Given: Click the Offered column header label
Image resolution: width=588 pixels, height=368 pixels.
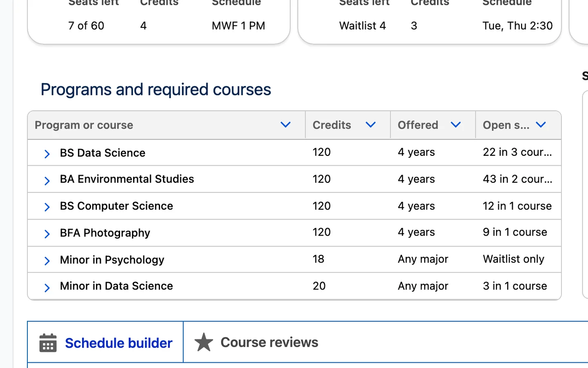Looking at the screenshot, I should click(x=418, y=125).
